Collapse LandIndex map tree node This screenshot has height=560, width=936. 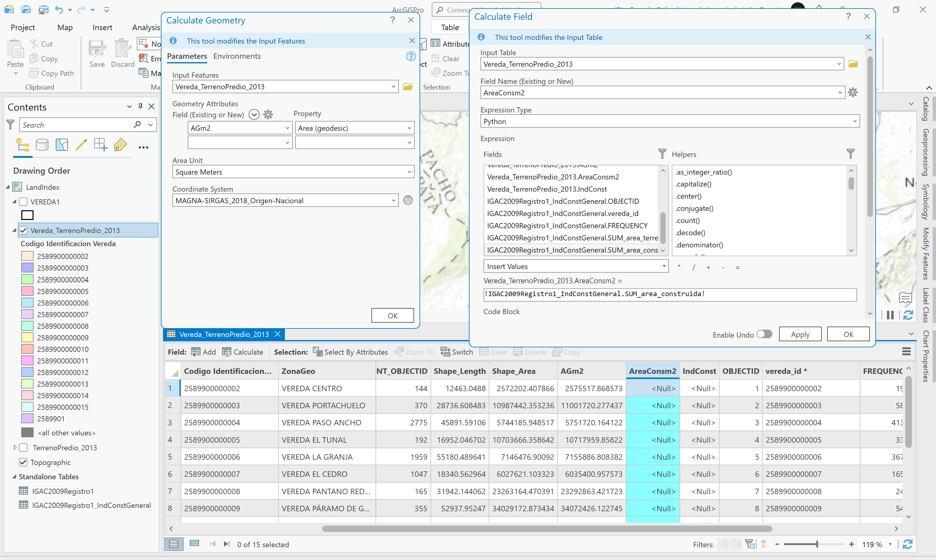(x=8, y=187)
